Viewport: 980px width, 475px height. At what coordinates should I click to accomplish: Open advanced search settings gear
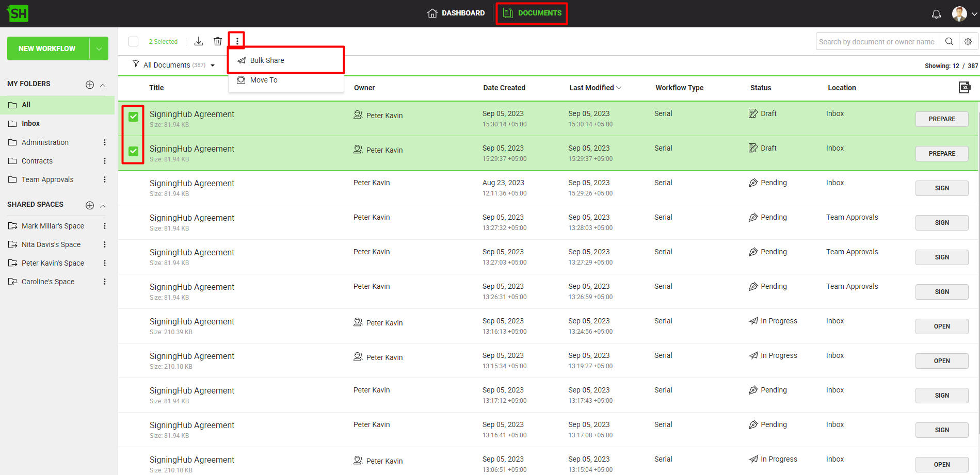(x=968, y=42)
